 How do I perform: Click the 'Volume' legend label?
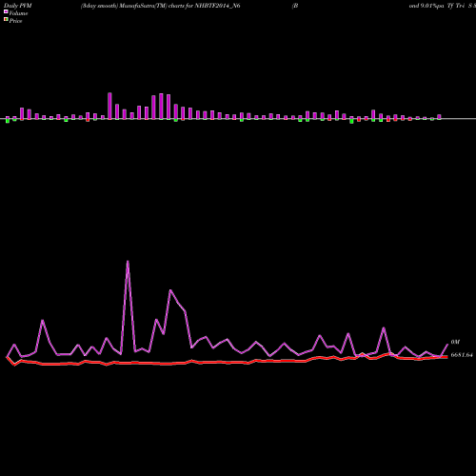point(18,13)
